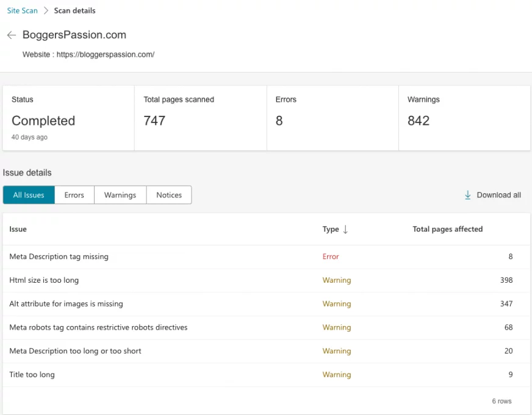Open the Title too long issue
Viewport: 532px width, 415px height.
(32, 375)
